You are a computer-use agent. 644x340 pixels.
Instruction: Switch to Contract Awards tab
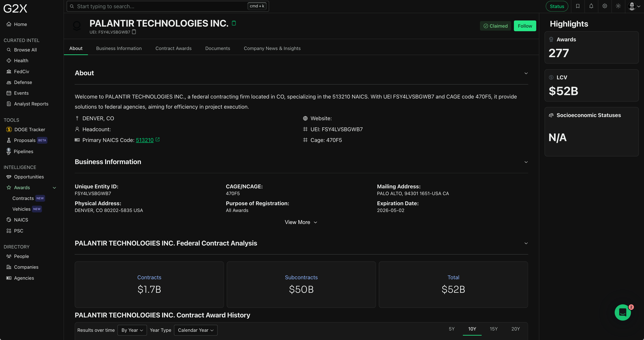point(174,48)
